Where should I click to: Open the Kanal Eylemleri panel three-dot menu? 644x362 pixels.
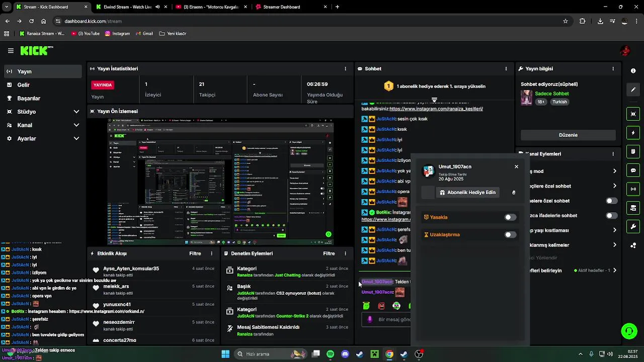(x=613, y=154)
